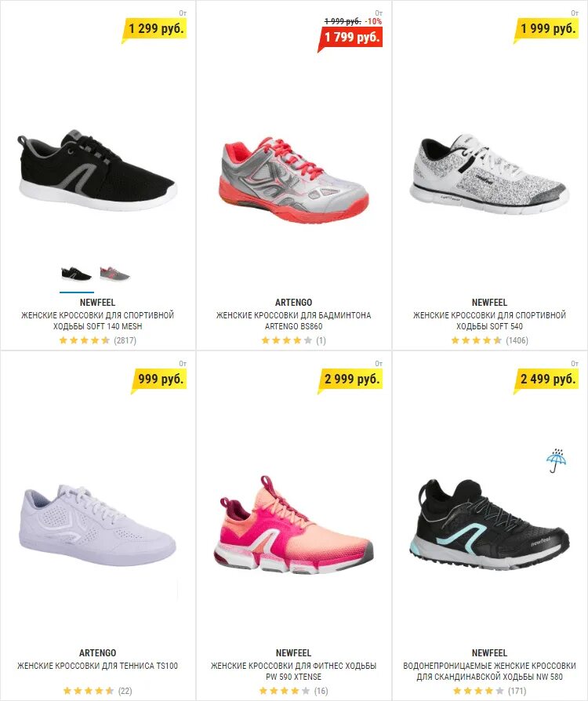View the 171 reviews star rating
Screen dimensions: 588x701
[489, 691]
